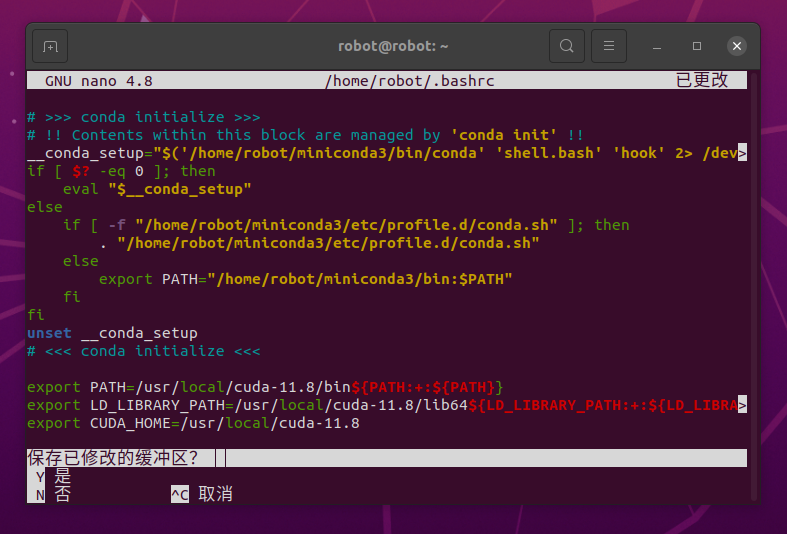
Task: Click the 'unset __conda_setup' line
Action: tap(112, 333)
